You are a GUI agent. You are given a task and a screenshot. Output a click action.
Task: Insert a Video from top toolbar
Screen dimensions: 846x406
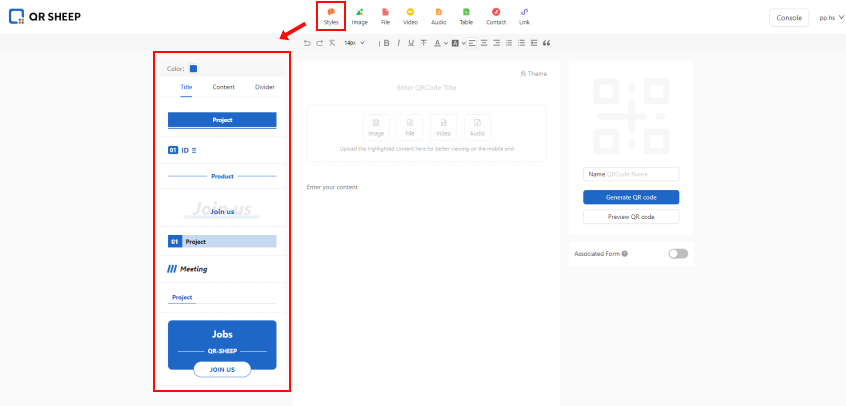tap(410, 16)
